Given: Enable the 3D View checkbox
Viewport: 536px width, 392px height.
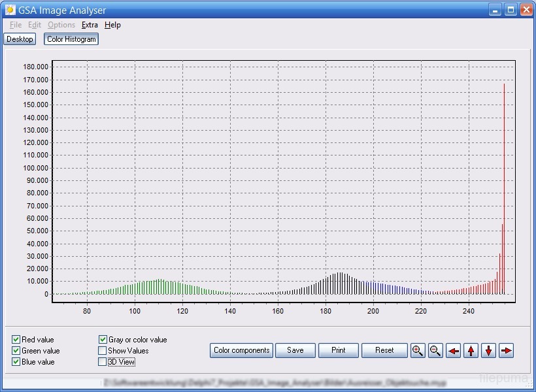Looking at the screenshot, I should point(102,362).
